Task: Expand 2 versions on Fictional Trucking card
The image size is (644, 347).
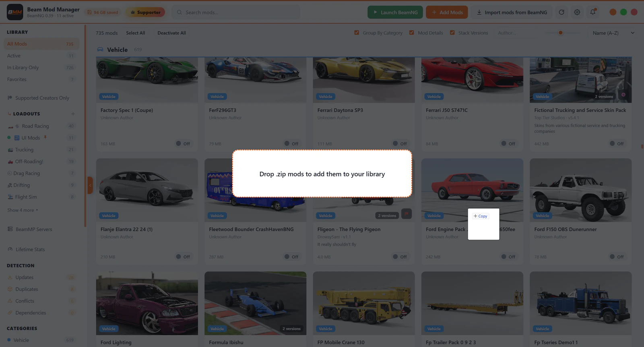Action: [x=604, y=97]
